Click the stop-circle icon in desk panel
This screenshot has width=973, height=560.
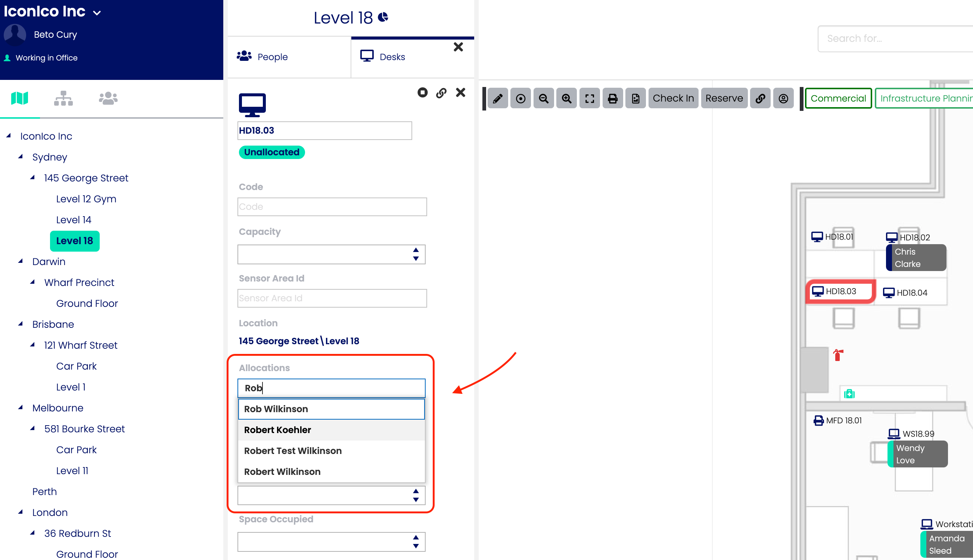point(422,93)
